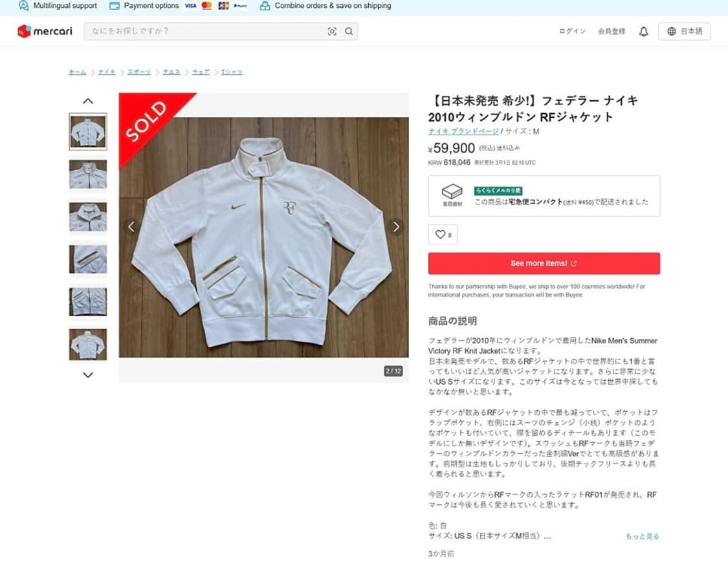Click Multilingual support icon
This screenshot has height=571, width=728.
[24, 6]
